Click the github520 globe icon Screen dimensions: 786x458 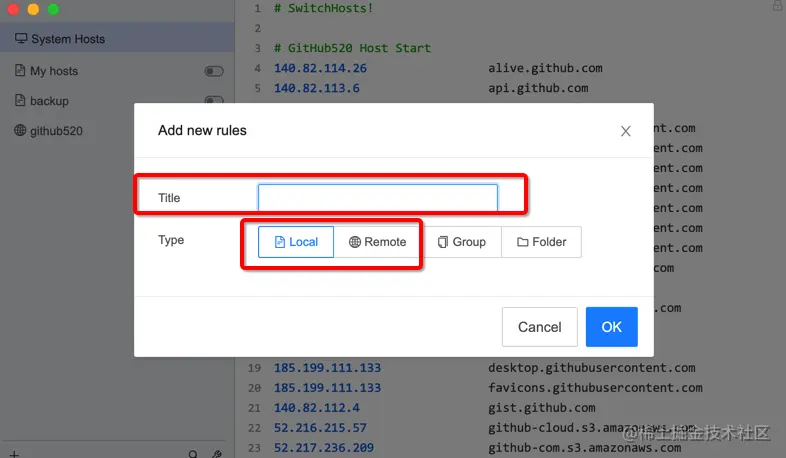[20, 130]
